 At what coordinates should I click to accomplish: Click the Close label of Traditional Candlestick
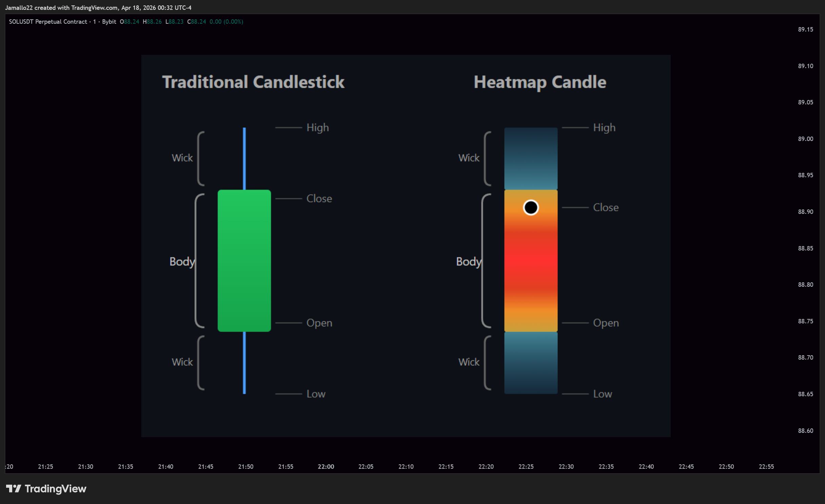[x=319, y=199]
